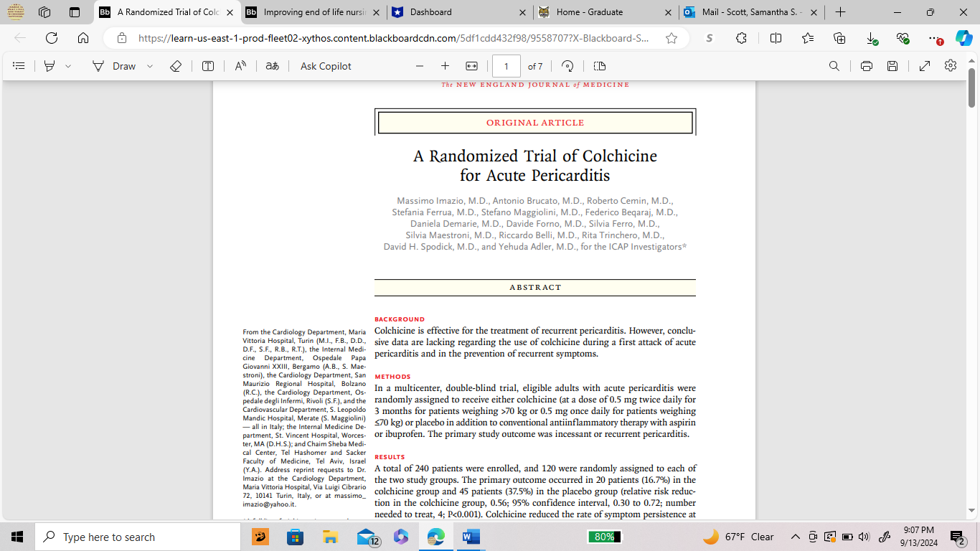Show hidden system tray icons
This screenshot has height=551, width=980.
click(795, 537)
